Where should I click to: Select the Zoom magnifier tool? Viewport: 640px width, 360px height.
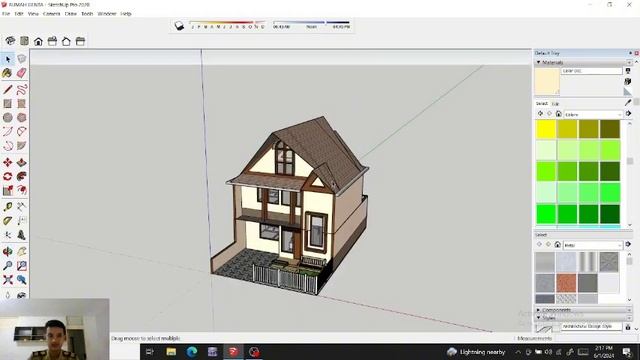point(7,266)
